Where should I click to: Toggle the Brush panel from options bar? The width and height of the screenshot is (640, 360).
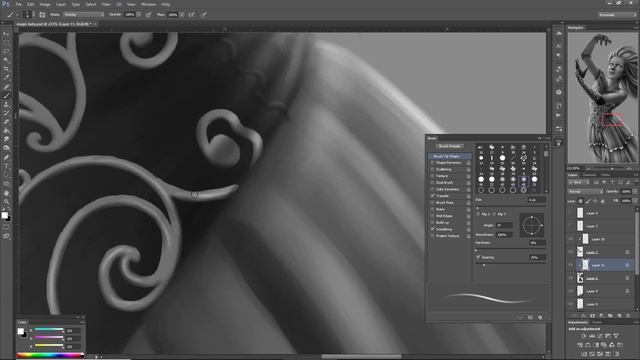click(x=42, y=15)
